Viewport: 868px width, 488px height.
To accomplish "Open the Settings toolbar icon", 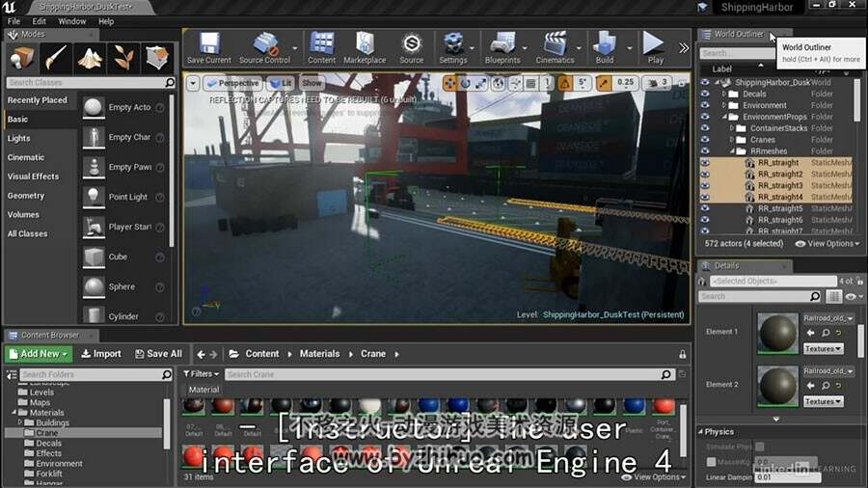I will tap(453, 48).
